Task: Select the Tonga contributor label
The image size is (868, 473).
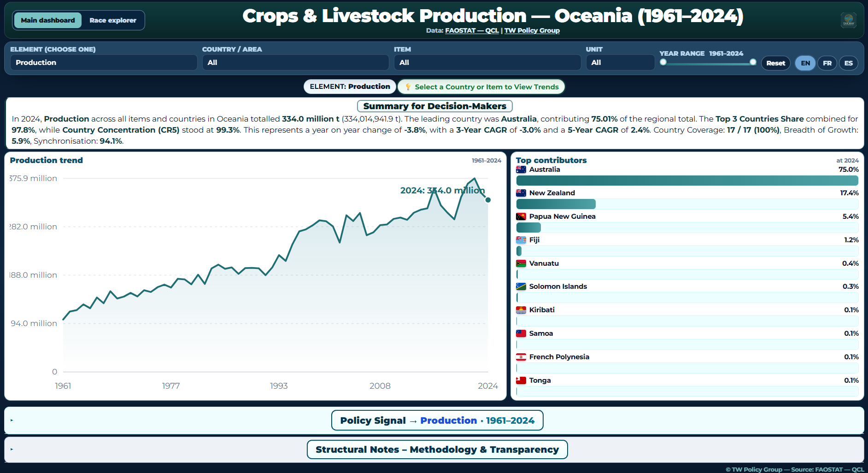Action: pyautogui.click(x=540, y=380)
